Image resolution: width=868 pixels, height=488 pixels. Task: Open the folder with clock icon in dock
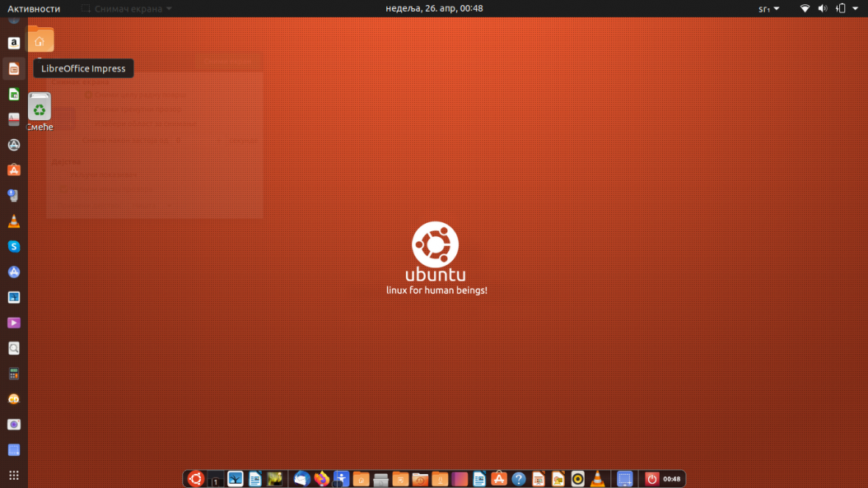click(420, 479)
